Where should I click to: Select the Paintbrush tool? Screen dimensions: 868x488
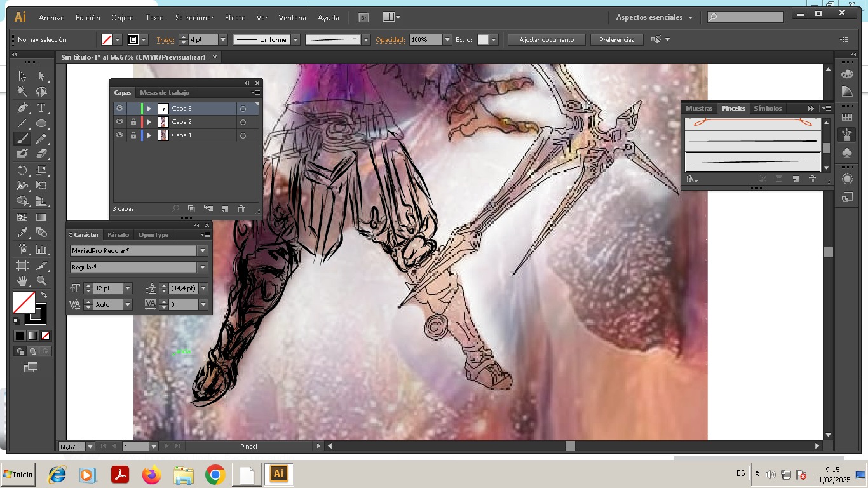(x=22, y=139)
